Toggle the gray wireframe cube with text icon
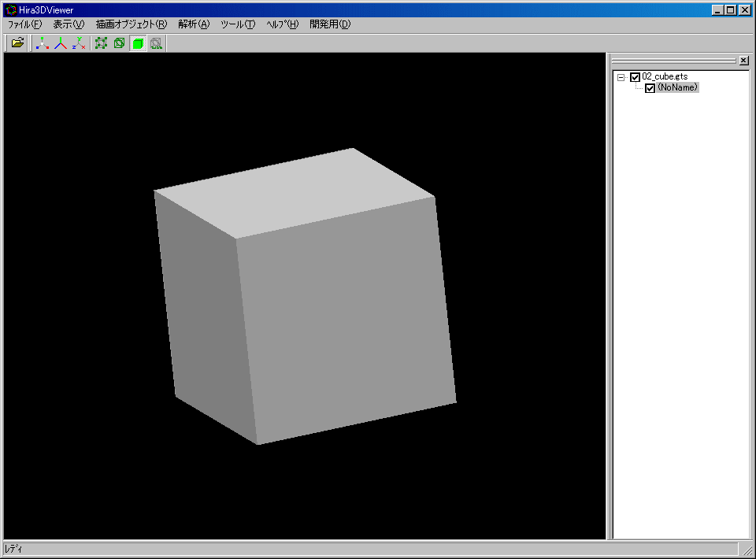756x559 pixels. 156,43
